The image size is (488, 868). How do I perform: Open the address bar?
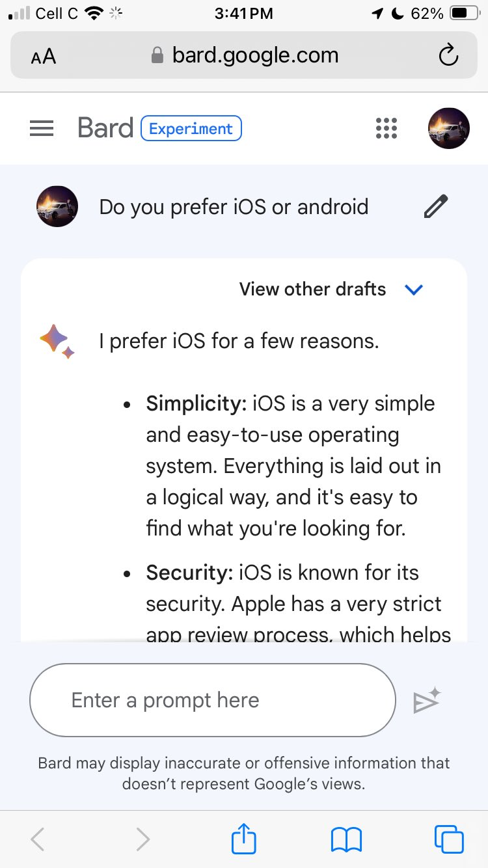255,55
